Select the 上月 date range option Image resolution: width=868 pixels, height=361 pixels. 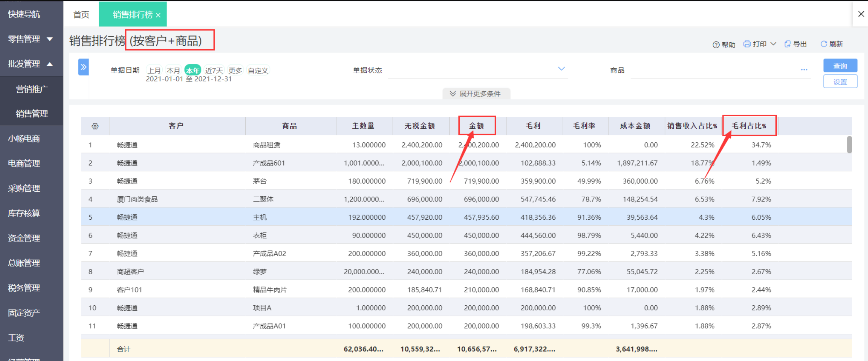coord(154,70)
